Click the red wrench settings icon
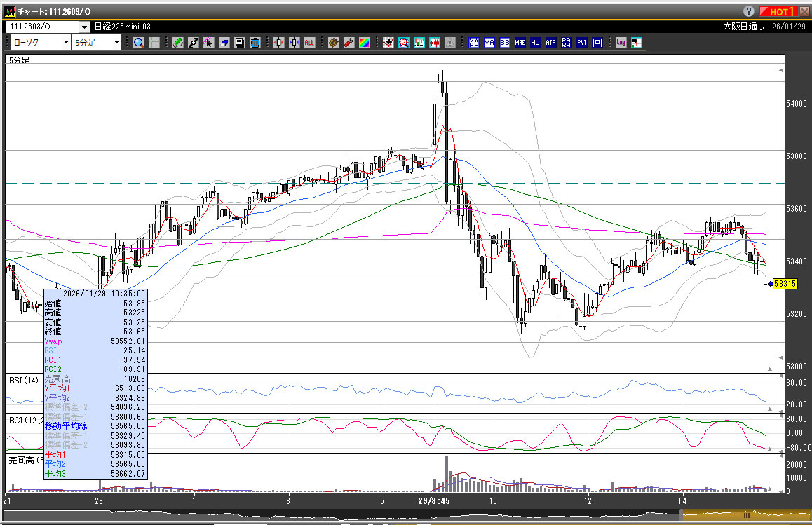 [x=349, y=43]
